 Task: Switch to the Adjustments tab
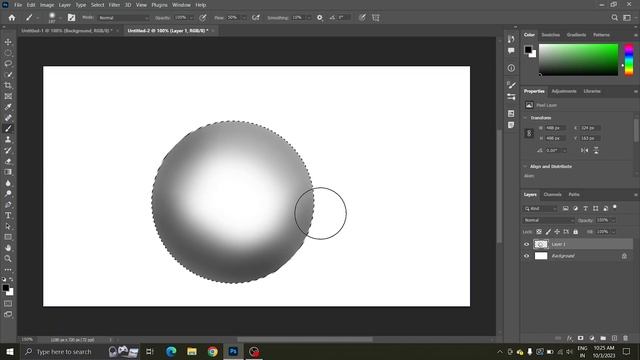point(564,91)
